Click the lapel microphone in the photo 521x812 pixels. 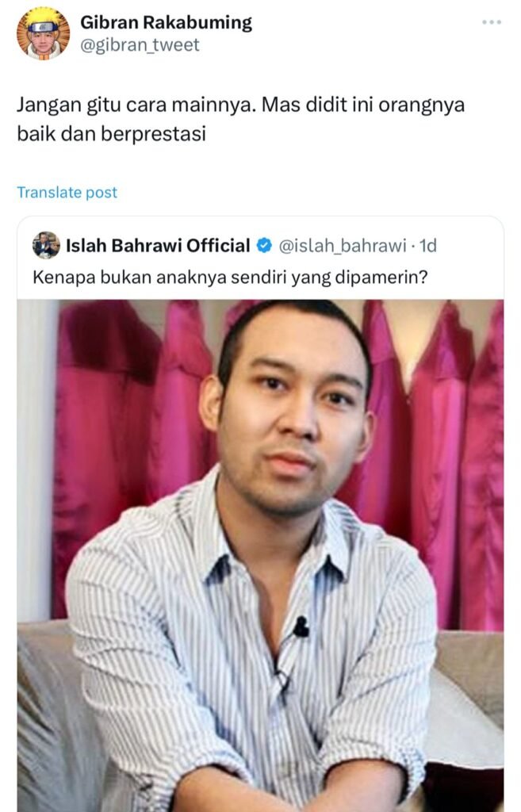point(301,627)
